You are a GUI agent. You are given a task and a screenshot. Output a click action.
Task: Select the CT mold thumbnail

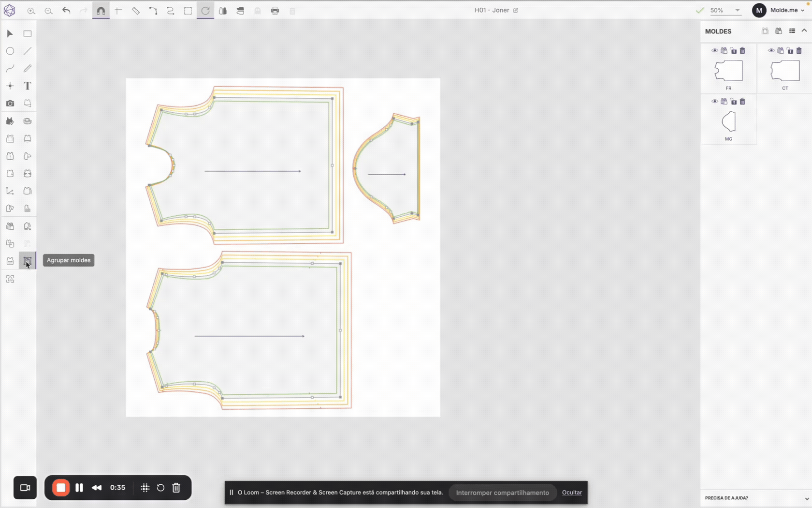(785, 71)
